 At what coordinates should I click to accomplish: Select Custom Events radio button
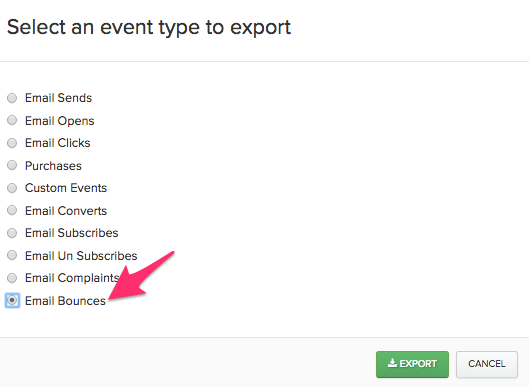(12, 188)
